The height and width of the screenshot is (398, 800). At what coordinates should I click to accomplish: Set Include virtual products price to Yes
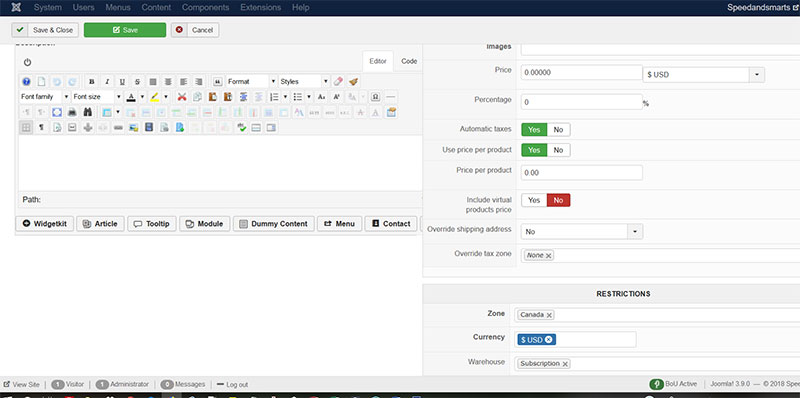point(534,200)
